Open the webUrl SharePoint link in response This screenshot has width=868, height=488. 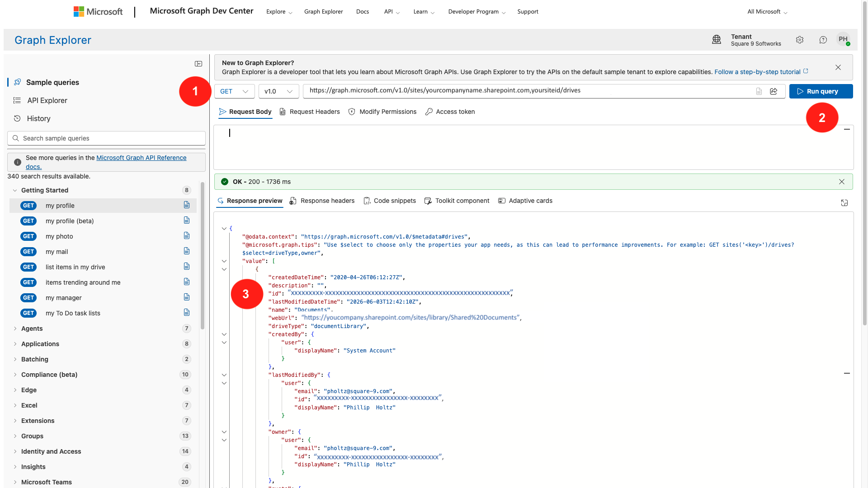pyautogui.click(x=410, y=318)
